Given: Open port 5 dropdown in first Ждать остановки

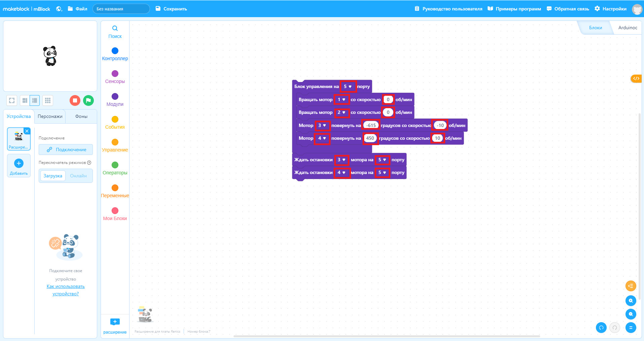Looking at the screenshot, I should [382, 160].
